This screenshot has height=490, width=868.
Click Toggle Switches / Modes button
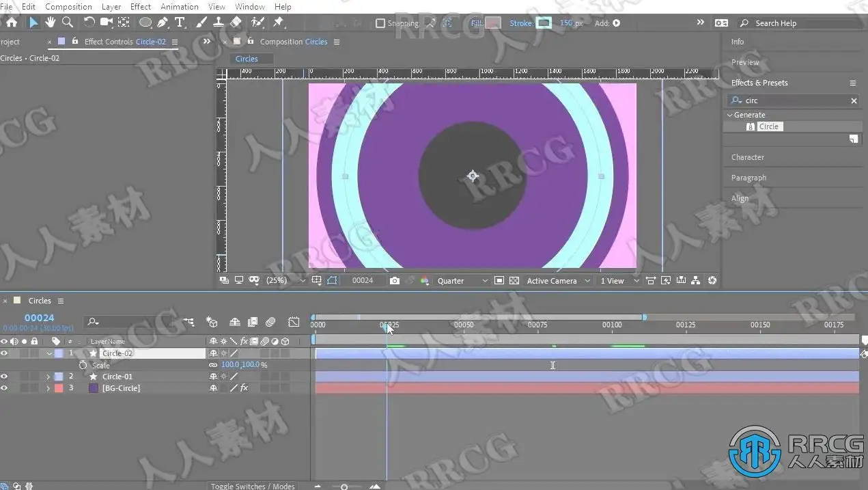pyautogui.click(x=253, y=486)
